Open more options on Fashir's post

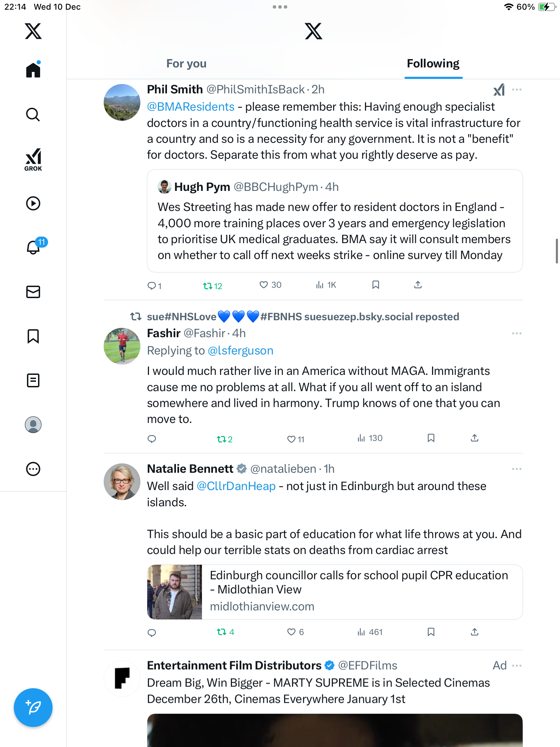517,333
